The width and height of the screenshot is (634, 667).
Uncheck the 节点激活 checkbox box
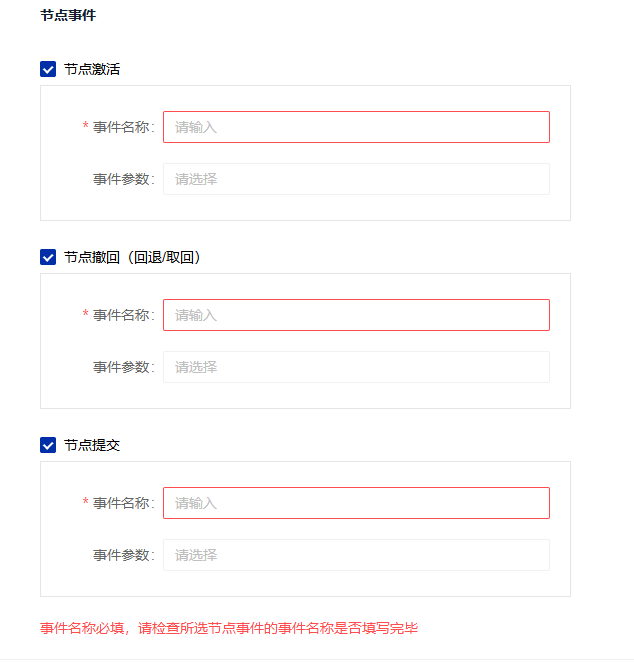(48, 69)
